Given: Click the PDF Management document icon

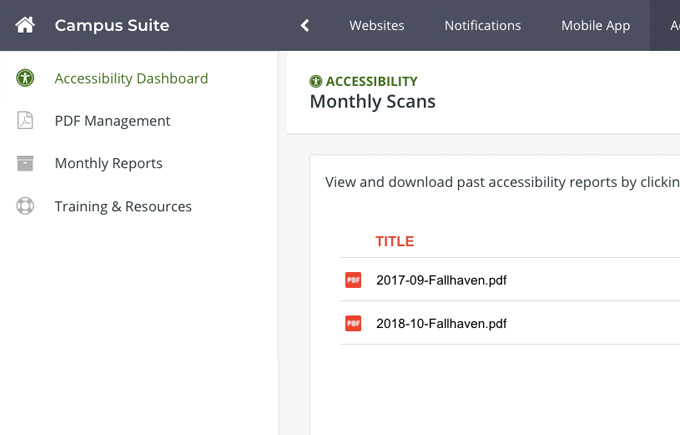Looking at the screenshot, I should click(x=25, y=121).
